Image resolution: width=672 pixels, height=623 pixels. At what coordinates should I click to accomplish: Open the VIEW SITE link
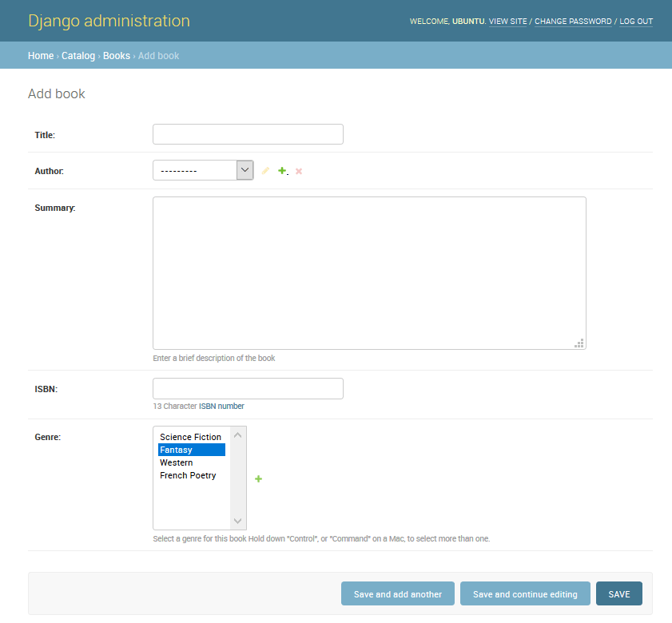pyautogui.click(x=508, y=22)
